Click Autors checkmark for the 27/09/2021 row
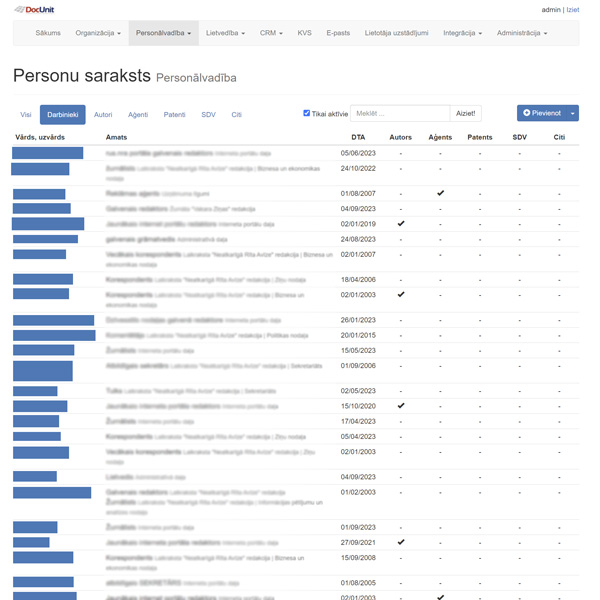 [401, 542]
